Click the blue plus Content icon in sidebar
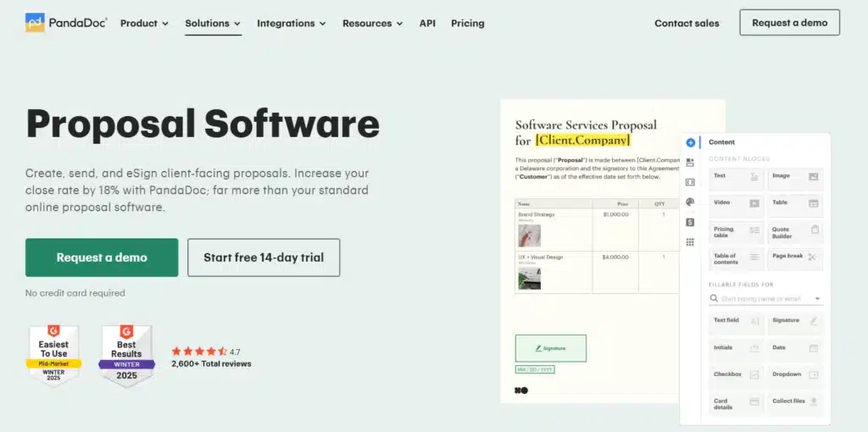This screenshot has width=868, height=432. pos(690,142)
